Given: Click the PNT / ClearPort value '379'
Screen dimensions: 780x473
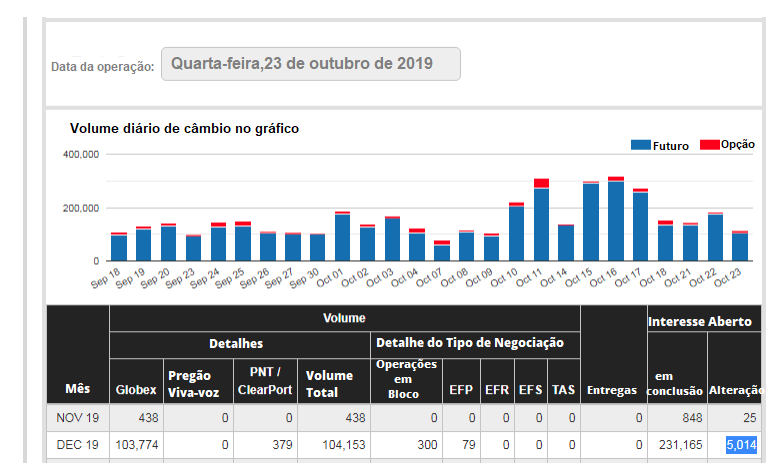Looking at the screenshot, I should pos(282,445).
